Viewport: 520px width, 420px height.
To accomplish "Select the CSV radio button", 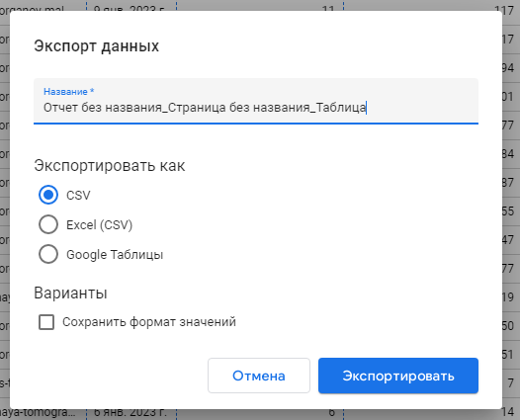I will [48, 195].
